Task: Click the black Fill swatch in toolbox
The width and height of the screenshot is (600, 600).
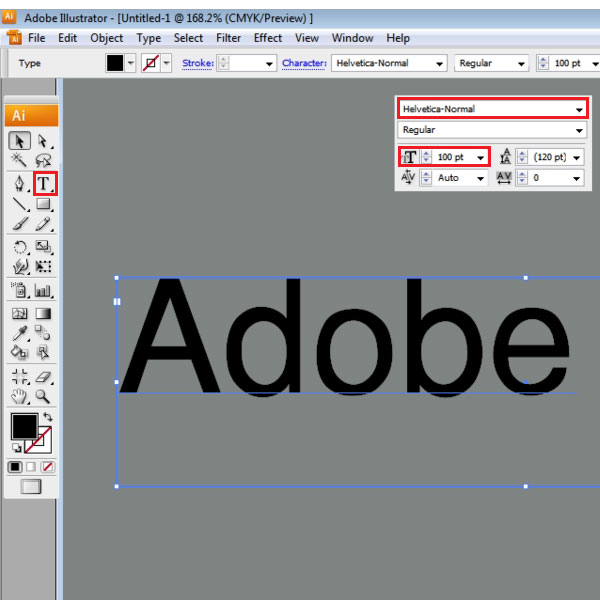Action: click(x=24, y=426)
